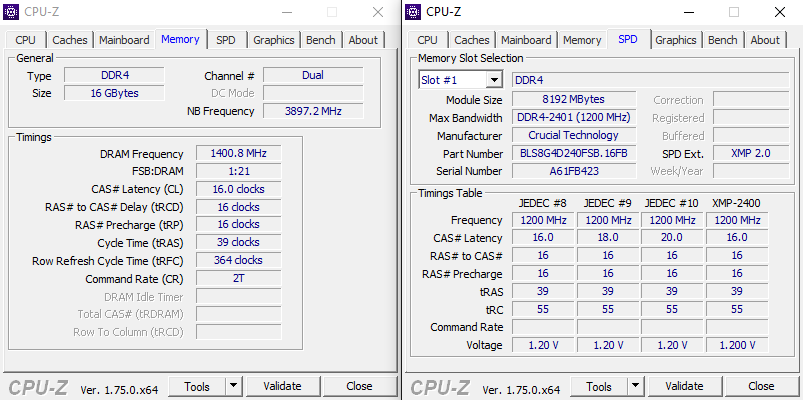Viewport: 803px width, 400px height.
Task: Switch to Bench tab in right window
Action: click(x=722, y=40)
